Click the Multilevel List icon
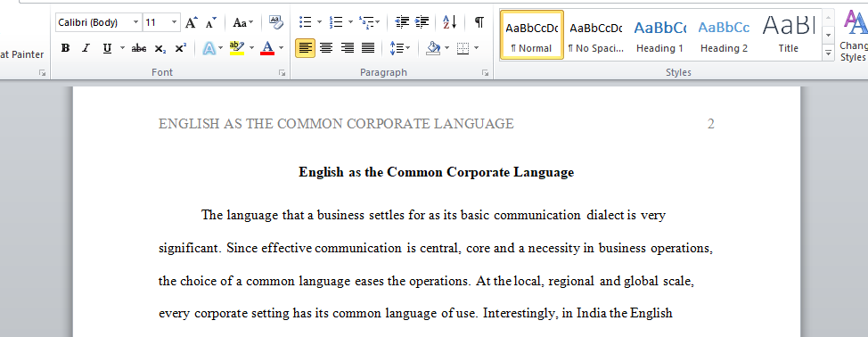This screenshot has height=337, width=868. pos(369,22)
